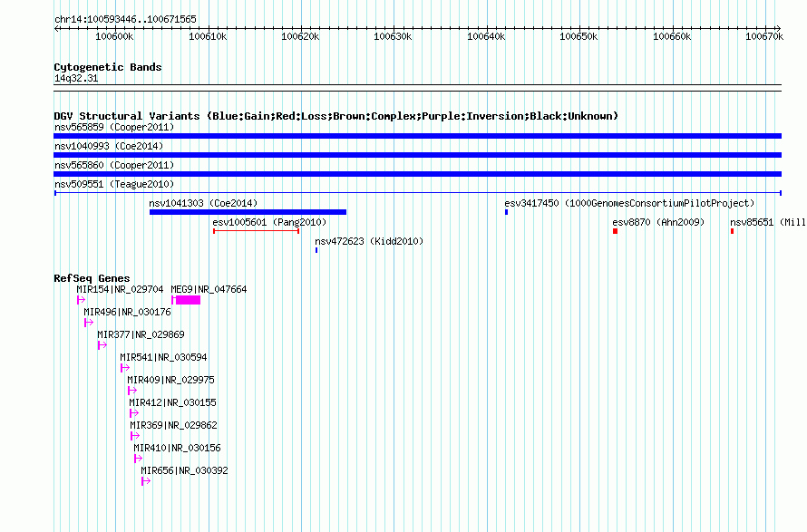
Task: Click the DGV Structural Variants track title
Action: pyautogui.click(x=335, y=116)
